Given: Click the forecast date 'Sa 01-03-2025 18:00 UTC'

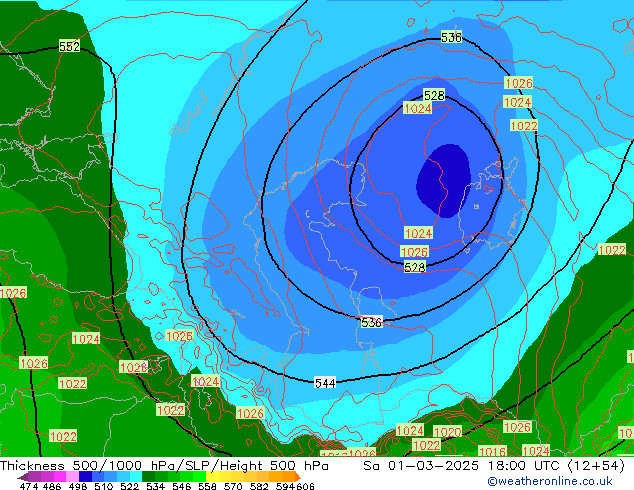Looking at the screenshot, I should [x=461, y=466].
